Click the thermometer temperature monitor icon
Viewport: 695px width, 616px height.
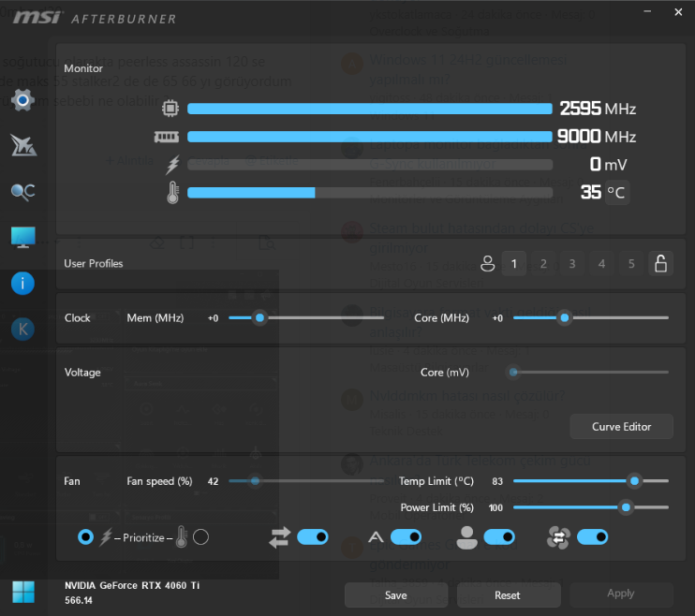173,192
